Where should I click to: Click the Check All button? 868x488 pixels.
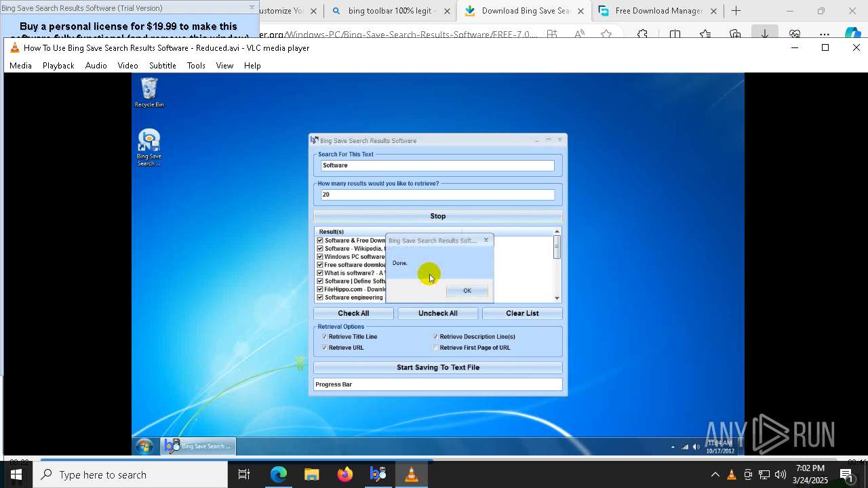(x=353, y=313)
